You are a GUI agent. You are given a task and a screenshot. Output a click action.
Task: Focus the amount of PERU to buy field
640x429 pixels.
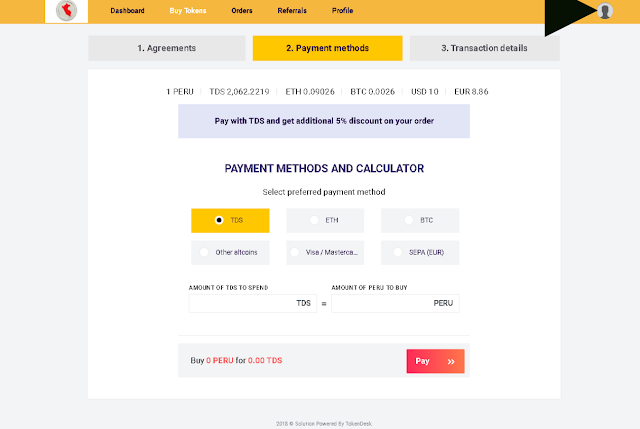coord(388,302)
